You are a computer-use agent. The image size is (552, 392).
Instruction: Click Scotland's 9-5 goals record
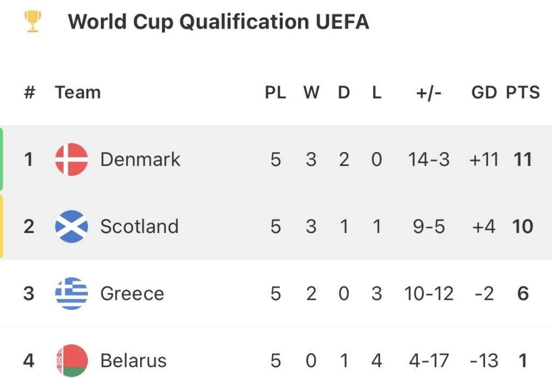click(x=429, y=226)
